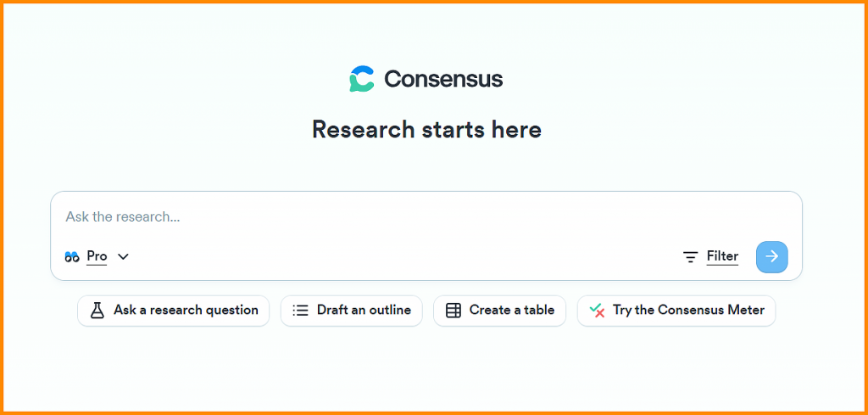Click the Consensus wordmark text

point(444,79)
